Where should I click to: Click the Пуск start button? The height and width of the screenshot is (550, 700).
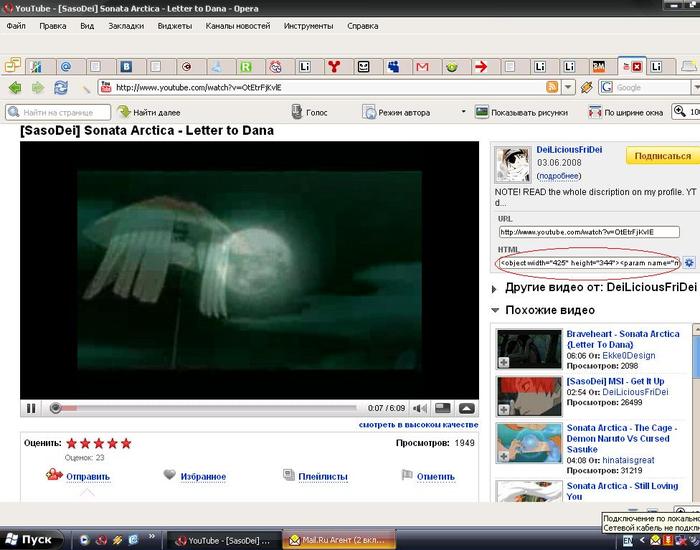coord(29,539)
